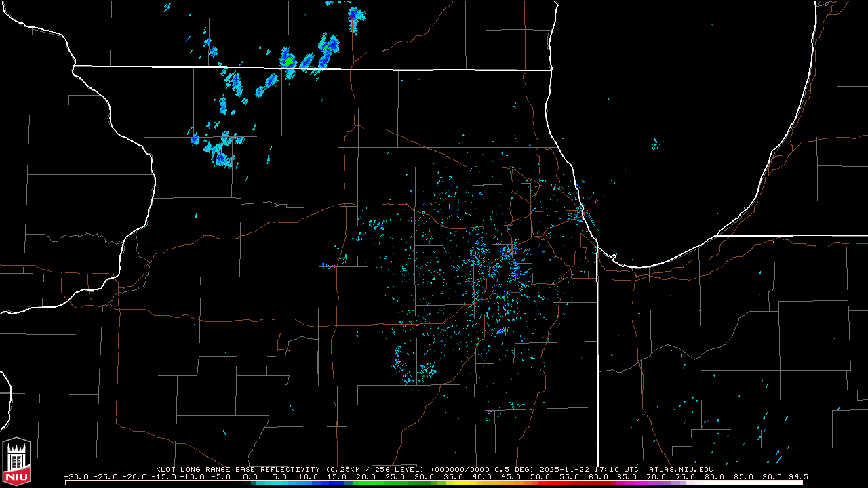This screenshot has width=868, height=488.
Task: Click the NIU castle logo
Action: pyautogui.click(x=16, y=462)
